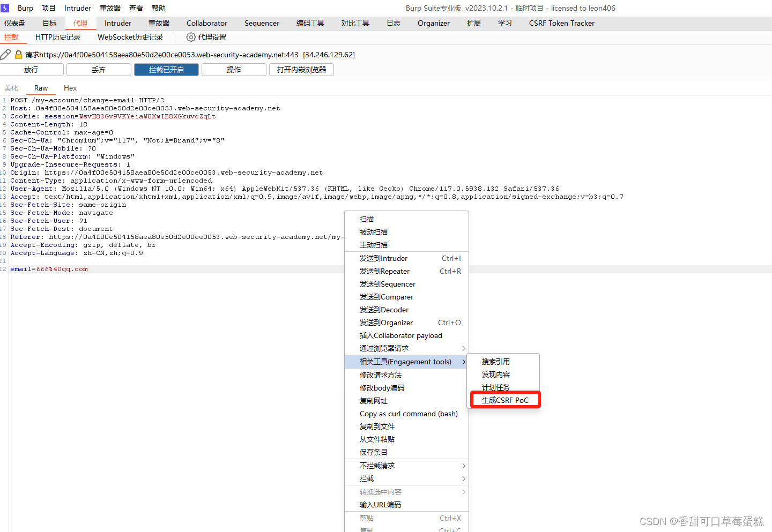Choose 复制到文件 in the context menu
The image size is (772, 532).
[x=406, y=426]
